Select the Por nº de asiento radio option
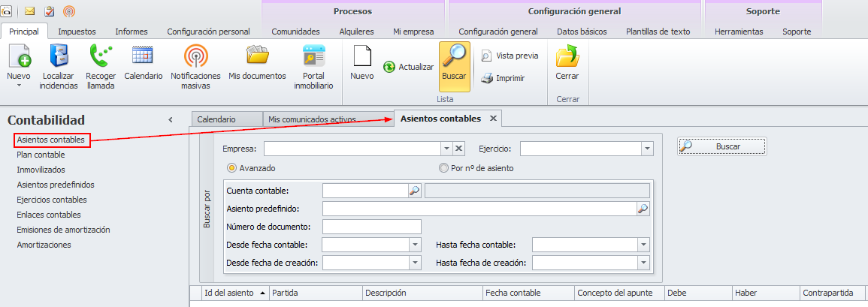 pyautogui.click(x=443, y=168)
